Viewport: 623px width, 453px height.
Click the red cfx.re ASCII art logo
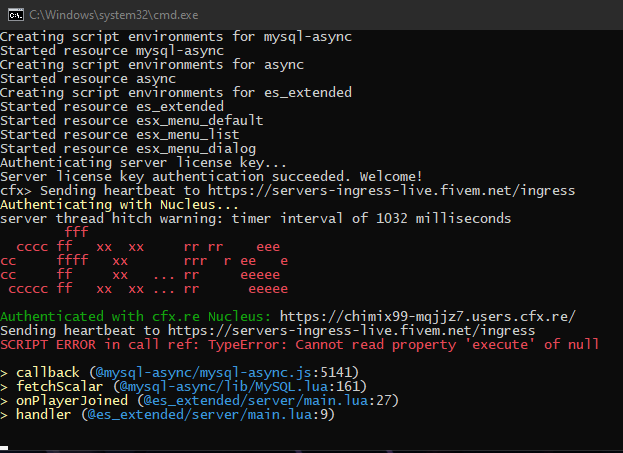tap(144, 261)
